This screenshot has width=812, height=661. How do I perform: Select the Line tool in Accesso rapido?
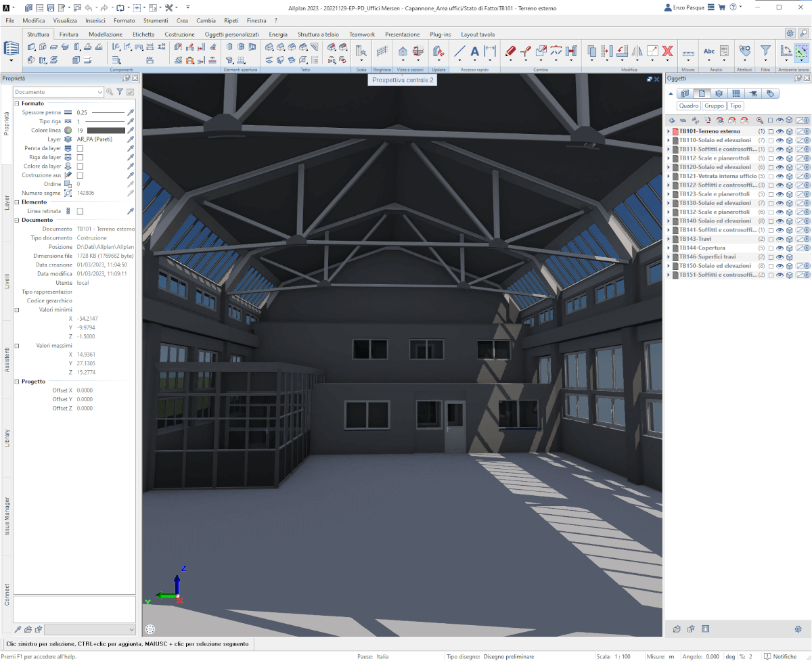[x=459, y=51]
